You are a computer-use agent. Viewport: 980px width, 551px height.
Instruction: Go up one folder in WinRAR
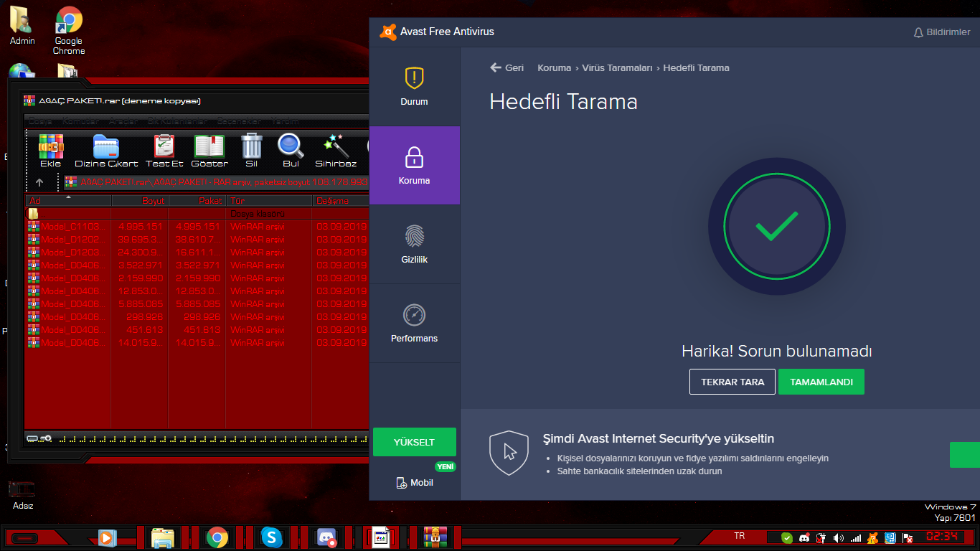39,182
